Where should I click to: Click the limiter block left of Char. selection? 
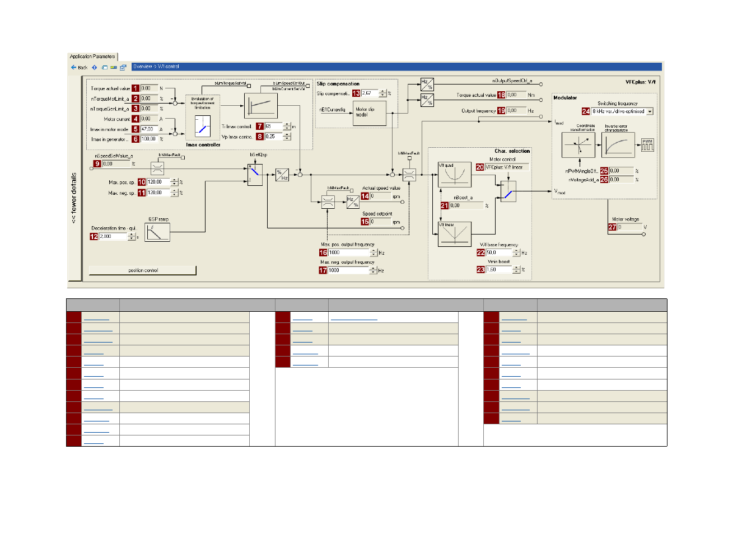pos(409,175)
